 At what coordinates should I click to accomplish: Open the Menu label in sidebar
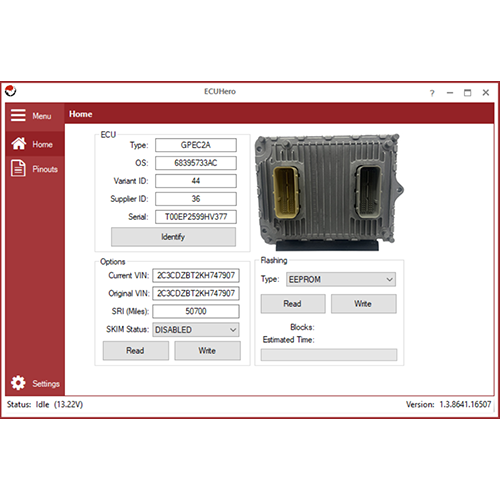pyautogui.click(x=42, y=116)
